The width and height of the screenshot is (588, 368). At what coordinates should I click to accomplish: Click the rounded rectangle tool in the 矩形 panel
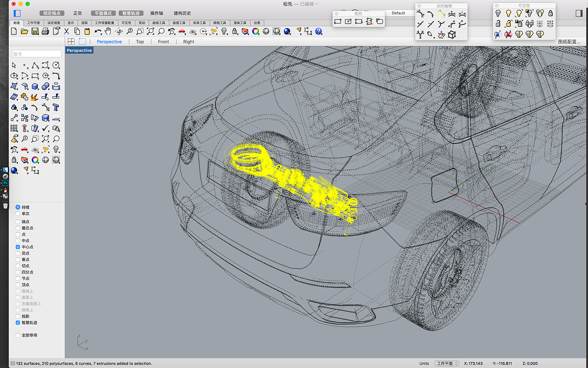click(x=380, y=21)
